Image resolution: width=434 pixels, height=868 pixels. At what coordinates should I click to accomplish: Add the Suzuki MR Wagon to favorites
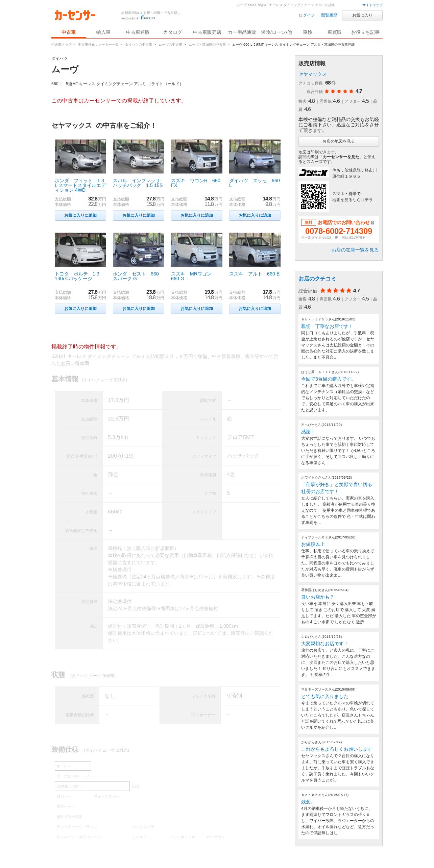pos(197,309)
